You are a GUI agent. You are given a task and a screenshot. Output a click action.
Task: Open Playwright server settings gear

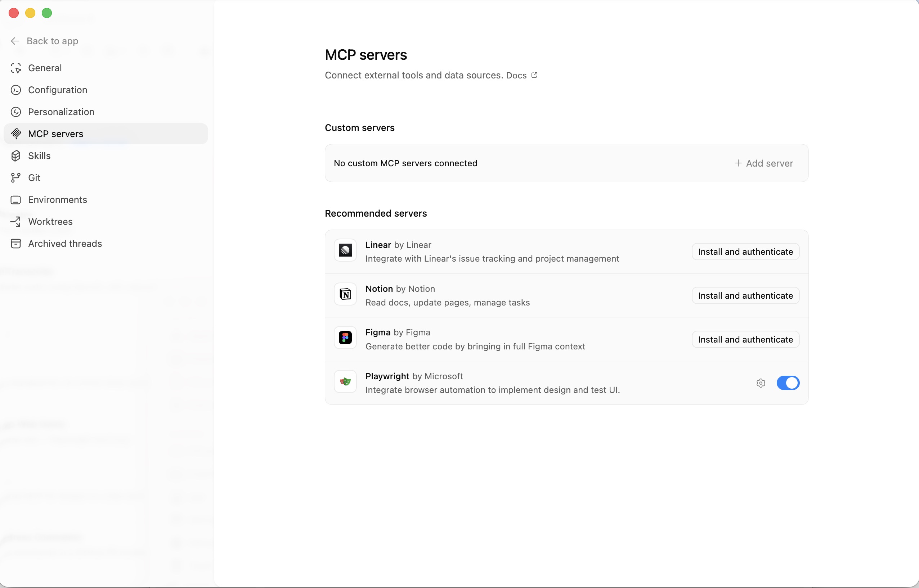(x=761, y=383)
